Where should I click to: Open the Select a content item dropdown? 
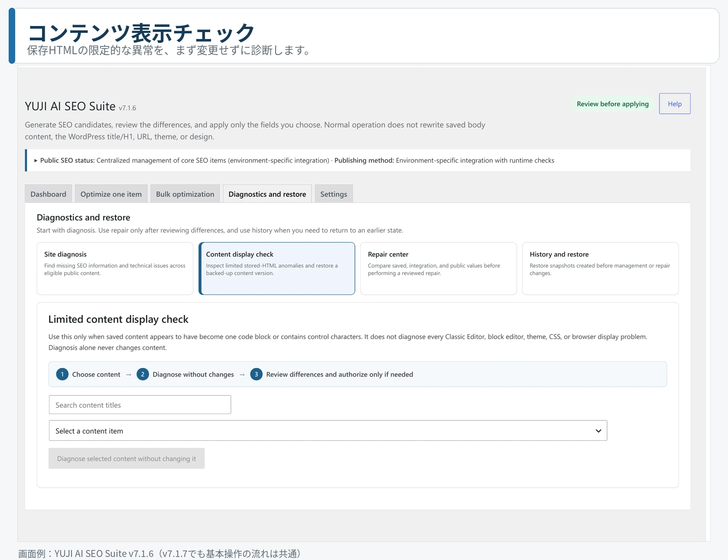pos(328,430)
